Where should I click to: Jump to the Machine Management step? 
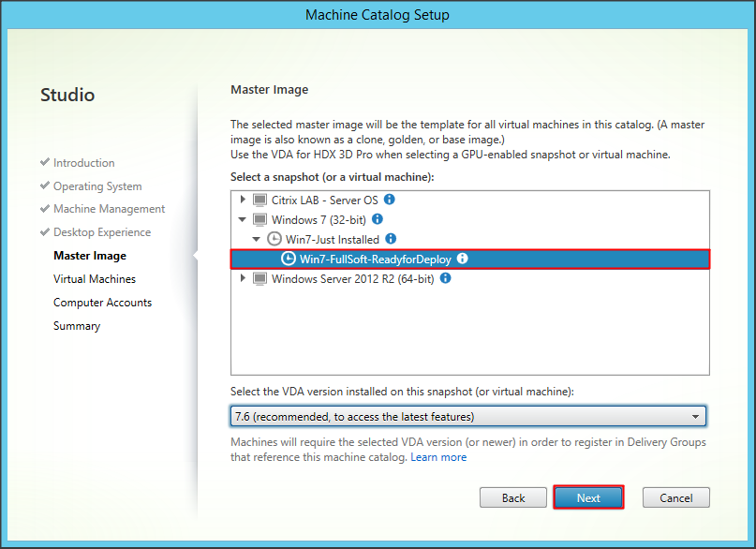tap(109, 209)
